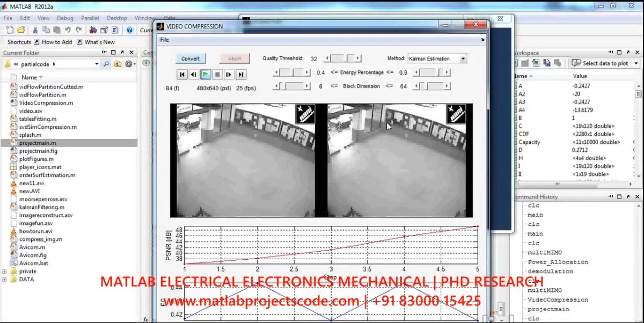Click the Copy icon in MATLAB toolbar
Screen dimensions: 644x323
46,30
